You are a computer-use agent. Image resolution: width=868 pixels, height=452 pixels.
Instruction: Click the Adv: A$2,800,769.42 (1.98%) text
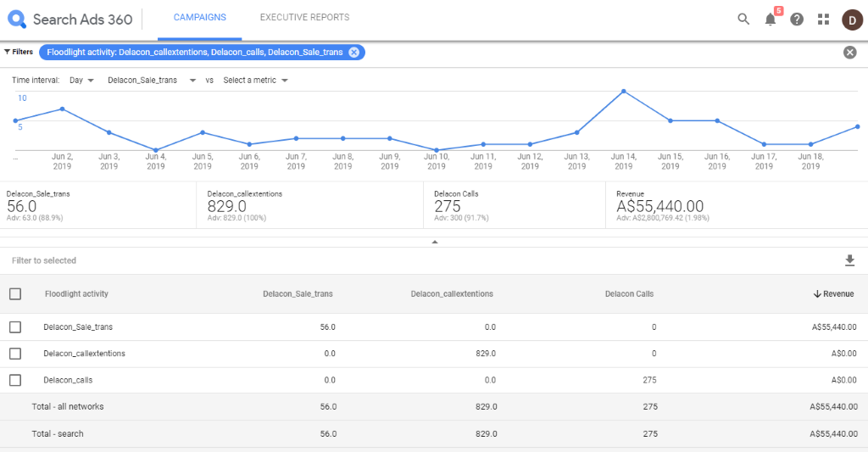[x=663, y=218]
